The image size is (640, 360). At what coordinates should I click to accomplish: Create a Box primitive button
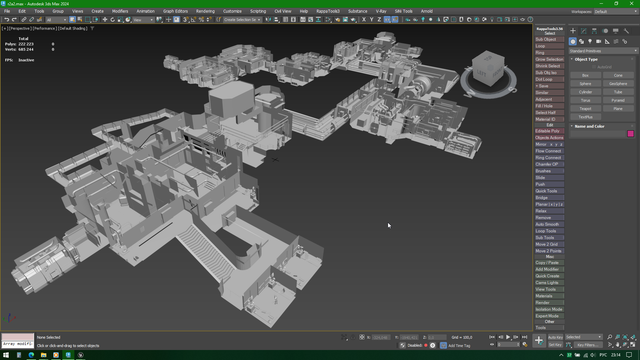point(585,75)
